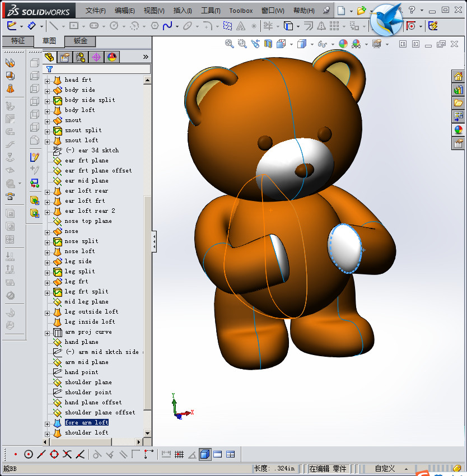Open Design Library task pane
This screenshot has width=467, height=476.
pyautogui.click(x=458, y=90)
